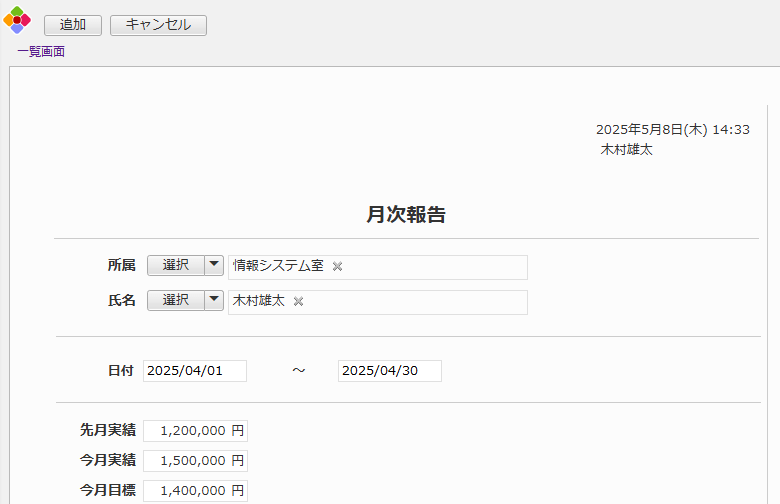Select the end date field 2025/04/30
Screen dimensions: 780x504
click(x=389, y=371)
